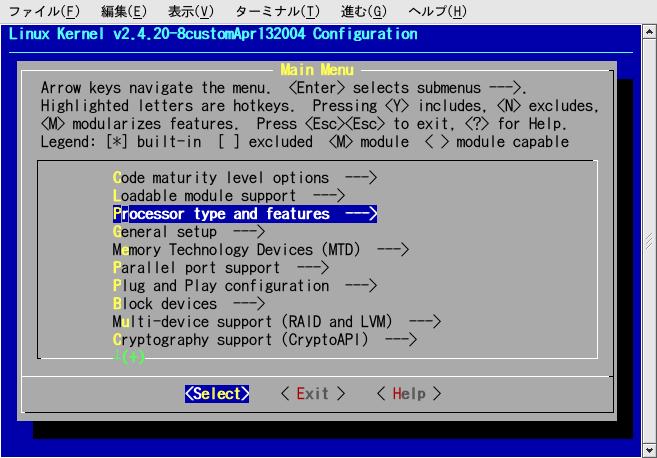
Task: Open the ヘルプ(H) menu
Action: pos(437,11)
